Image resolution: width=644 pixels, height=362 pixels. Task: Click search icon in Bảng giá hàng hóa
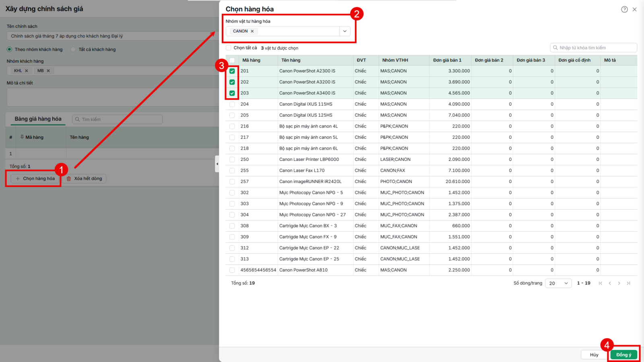77,119
